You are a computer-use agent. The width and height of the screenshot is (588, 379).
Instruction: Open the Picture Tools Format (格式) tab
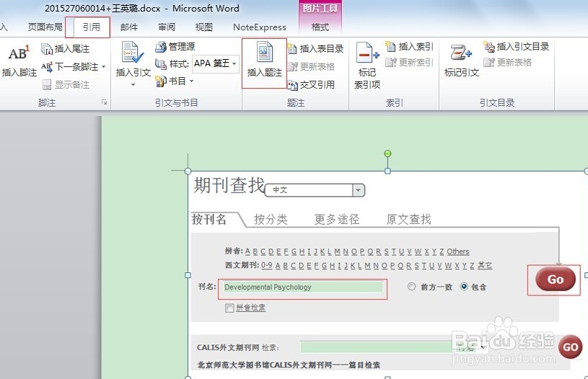320,27
